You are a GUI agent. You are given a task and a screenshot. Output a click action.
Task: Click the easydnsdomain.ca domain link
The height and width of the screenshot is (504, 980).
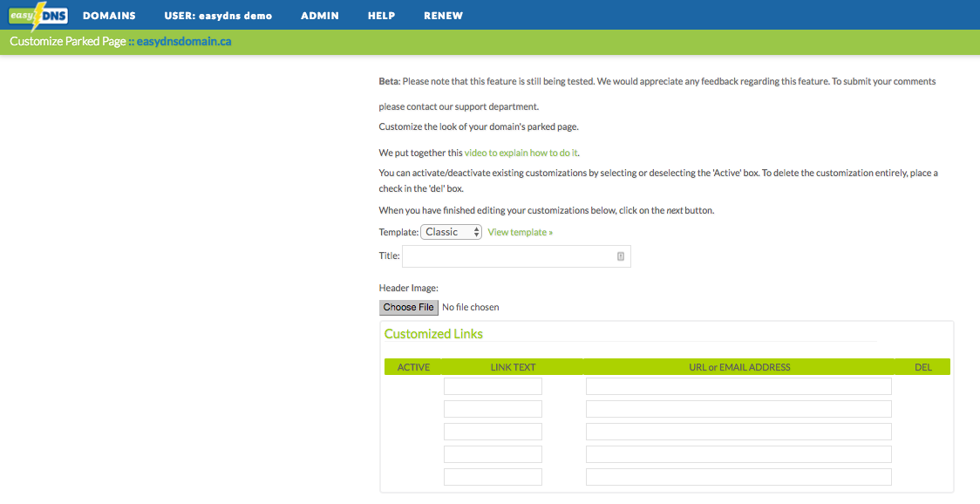coord(184,42)
